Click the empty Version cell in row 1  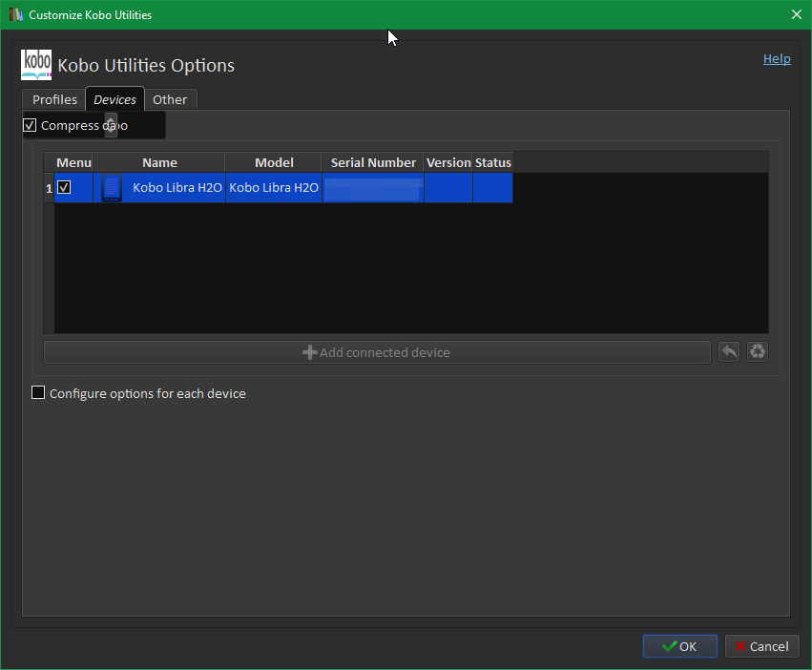click(448, 188)
